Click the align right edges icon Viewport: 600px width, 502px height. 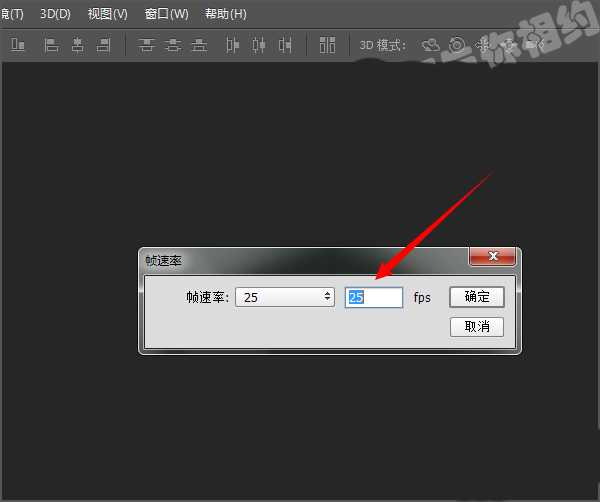[x=103, y=45]
